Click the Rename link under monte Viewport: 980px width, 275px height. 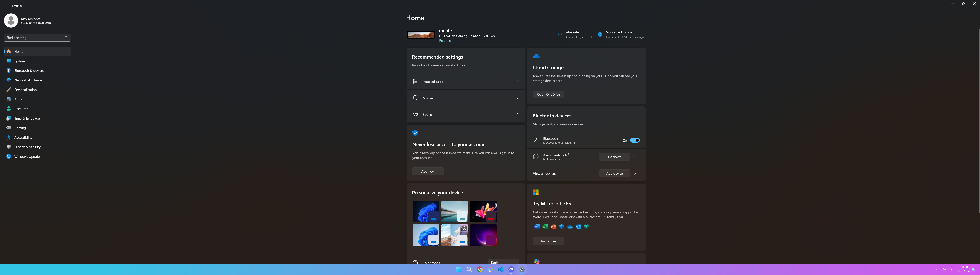click(445, 41)
